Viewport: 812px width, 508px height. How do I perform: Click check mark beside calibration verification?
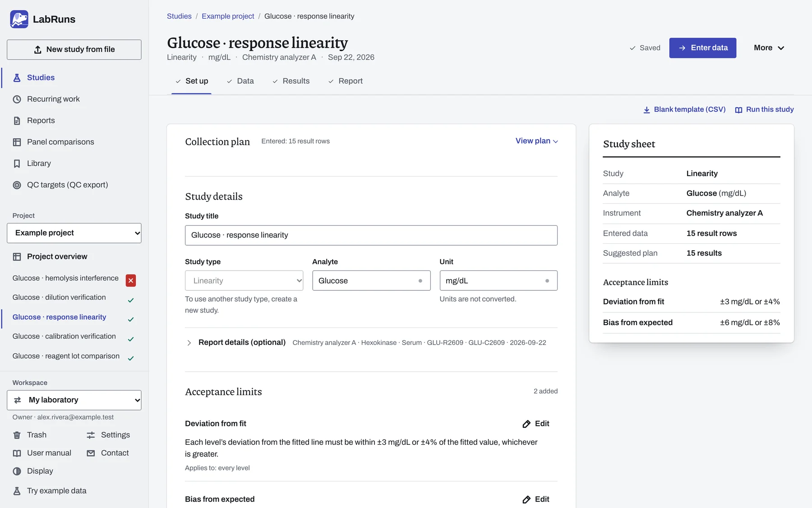tap(131, 339)
